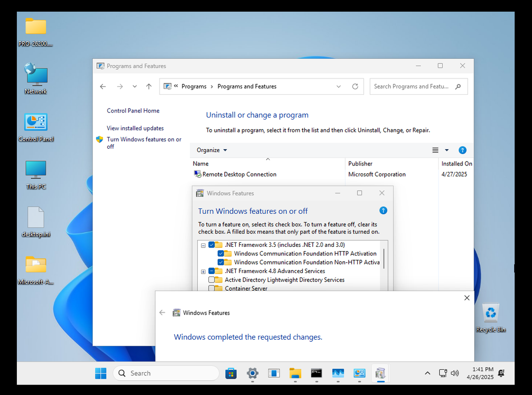Click the search magnifier in Programs and Features
532x395 pixels.
pyautogui.click(x=458, y=86)
